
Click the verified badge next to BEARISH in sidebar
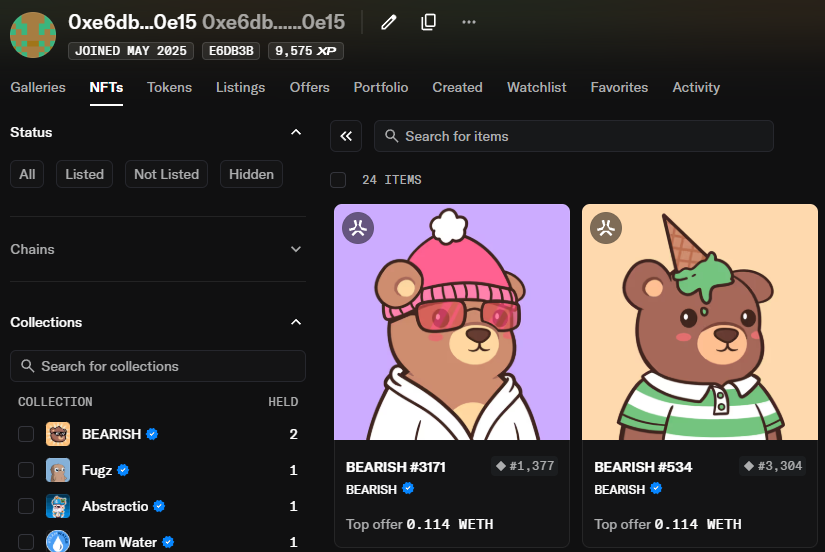[x=152, y=434]
